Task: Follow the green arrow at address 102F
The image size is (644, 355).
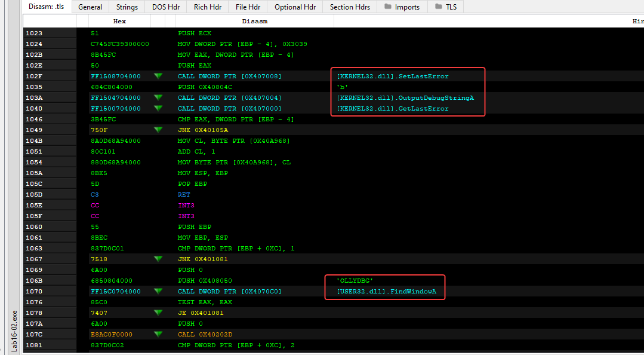Action: click(x=158, y=76)
